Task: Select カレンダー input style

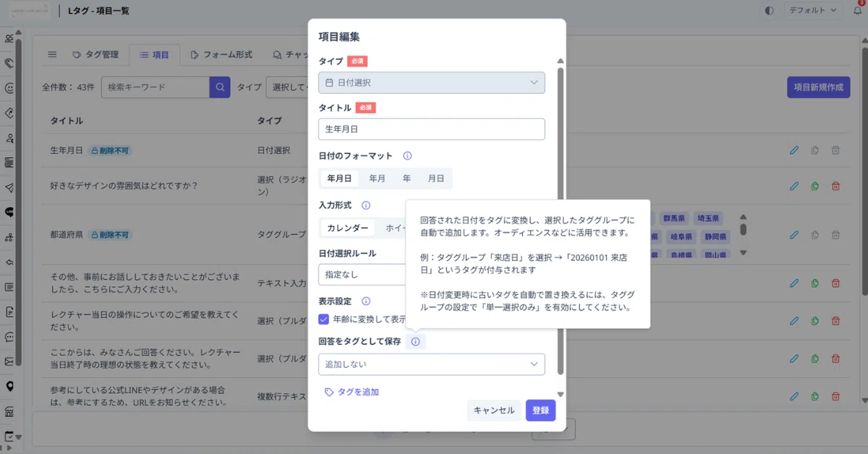Action: coord(348,228)
